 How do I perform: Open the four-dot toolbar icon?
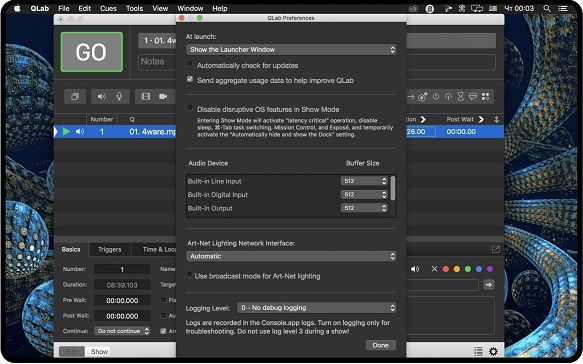(x=485, y=97)
